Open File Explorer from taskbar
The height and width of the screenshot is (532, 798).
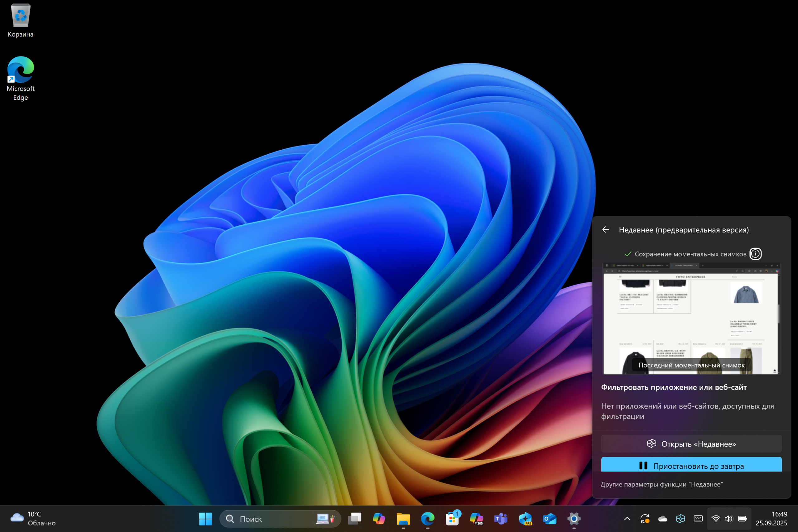pos(403,518)
